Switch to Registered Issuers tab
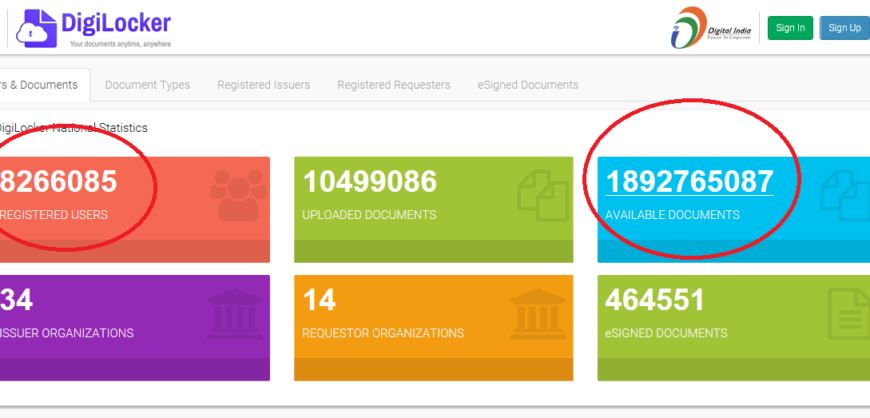Image resolution: width=870 pixels, height=418 pixels. tap(264, 85)
